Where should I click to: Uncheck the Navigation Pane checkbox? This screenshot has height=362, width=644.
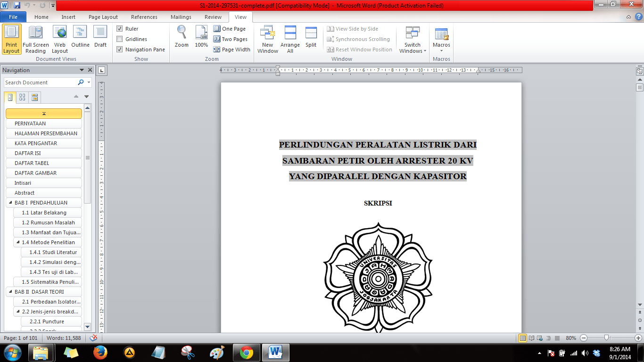click(120, 49)
